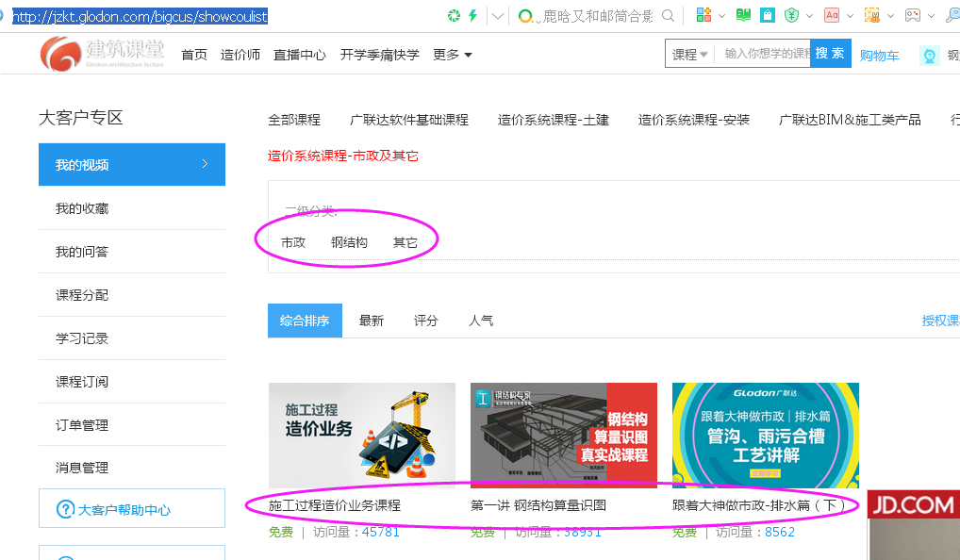
Task: Click the 360 search engine logo
Action: [x=525, y=17]
